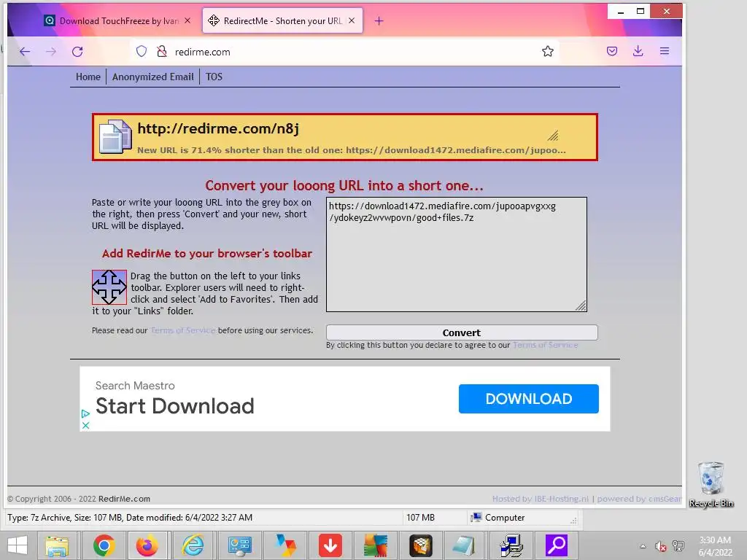Click the blue DOWNLOAD ad button
This screenshot has width=747, height=560.
click(528, 399)
